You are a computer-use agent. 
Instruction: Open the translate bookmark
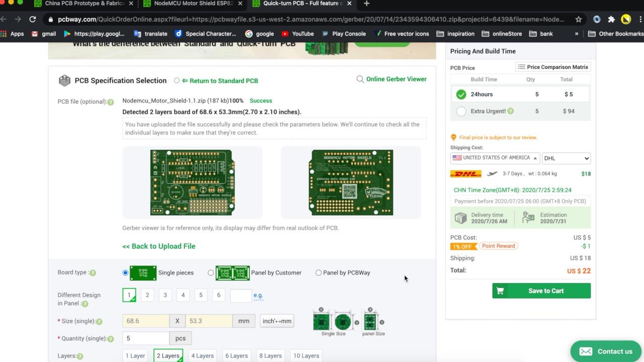(150, 34)
